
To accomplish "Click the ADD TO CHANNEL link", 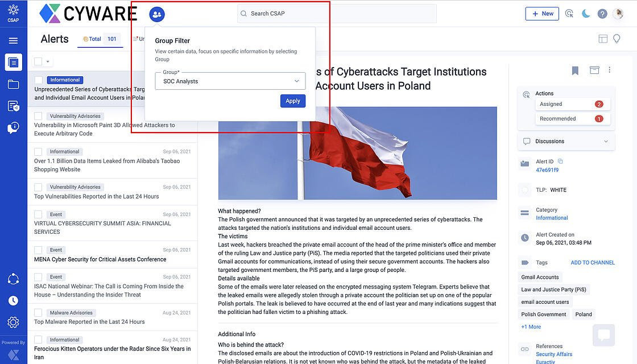I will click(592, 263).
